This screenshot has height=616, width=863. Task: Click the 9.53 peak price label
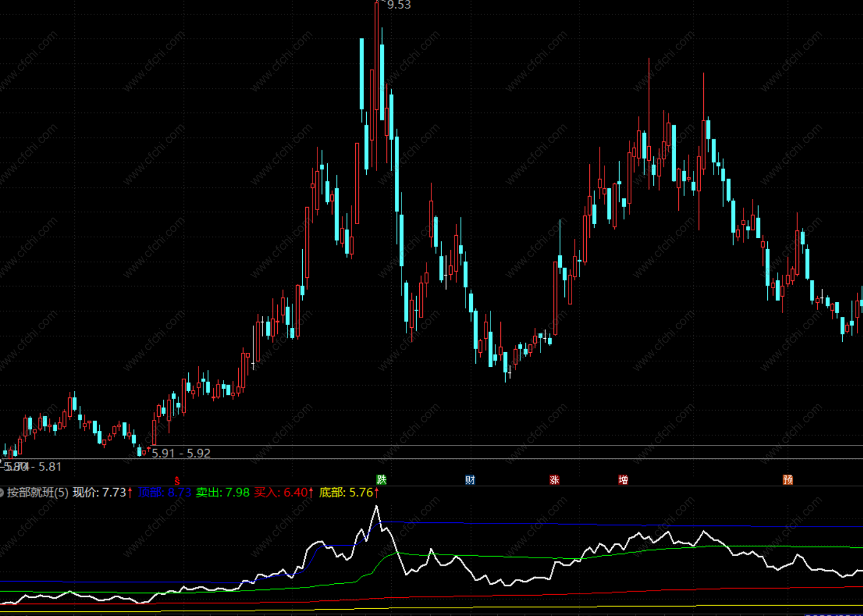399,5
